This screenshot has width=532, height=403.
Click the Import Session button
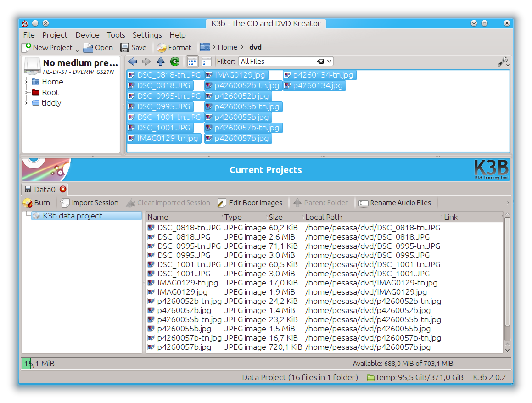90,203
